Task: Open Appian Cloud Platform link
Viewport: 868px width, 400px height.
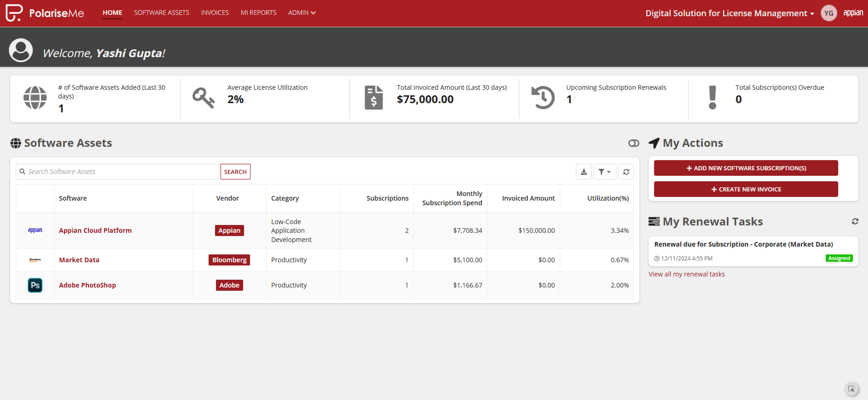Action: (x=95, y=230)
